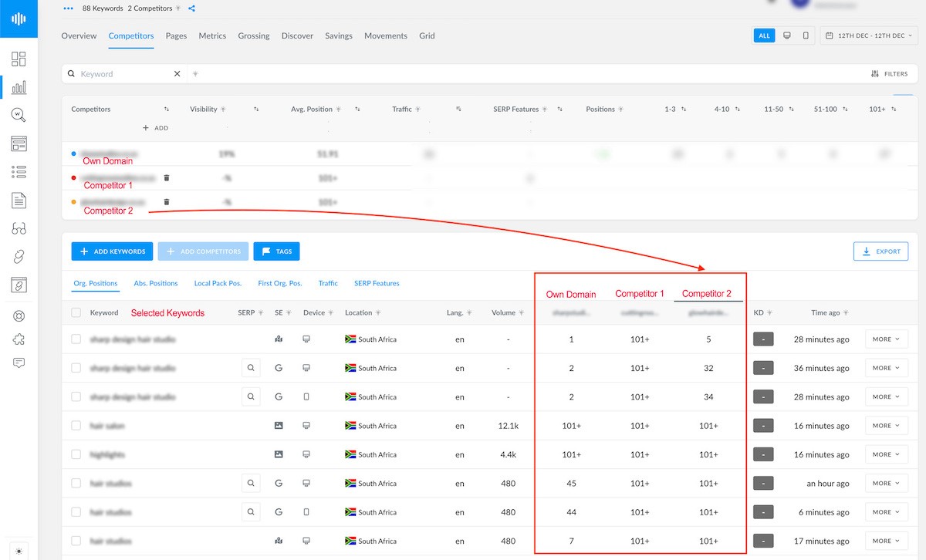Expand MORE menu for the 17 minutes ago row

(887, 541)
